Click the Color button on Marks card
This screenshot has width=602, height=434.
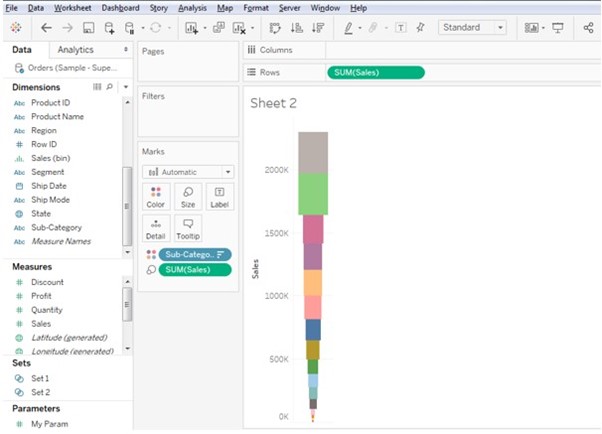(155, 197)
